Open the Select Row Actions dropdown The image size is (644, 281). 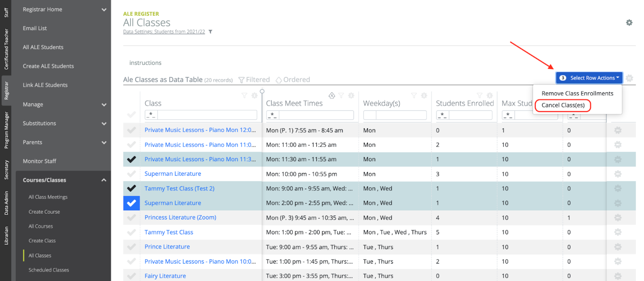589,78
